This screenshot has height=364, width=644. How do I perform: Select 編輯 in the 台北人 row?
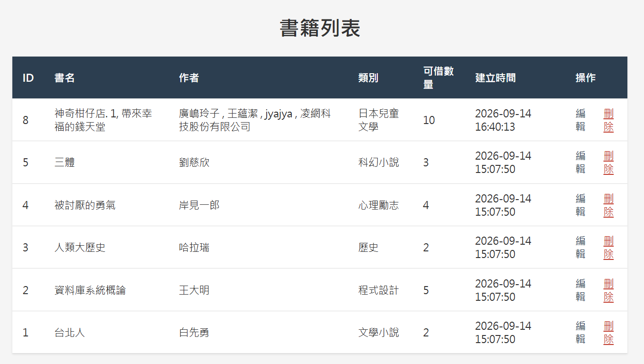click(580, 332)
